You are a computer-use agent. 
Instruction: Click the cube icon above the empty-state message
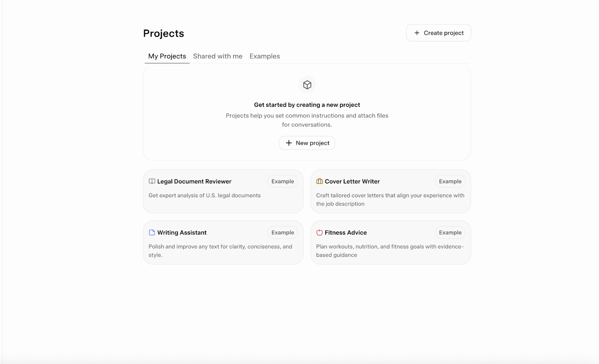pos(307,85)
